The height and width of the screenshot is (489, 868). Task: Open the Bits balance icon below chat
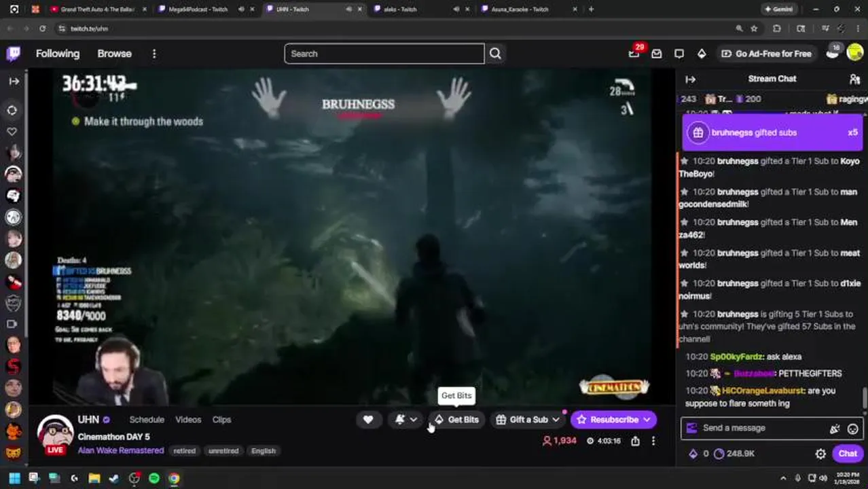click(693, 454)
